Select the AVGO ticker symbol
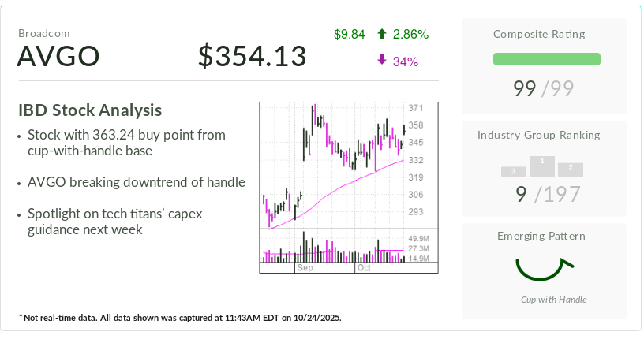The width and height of the screenshot is (644, 339). [58, 57]
